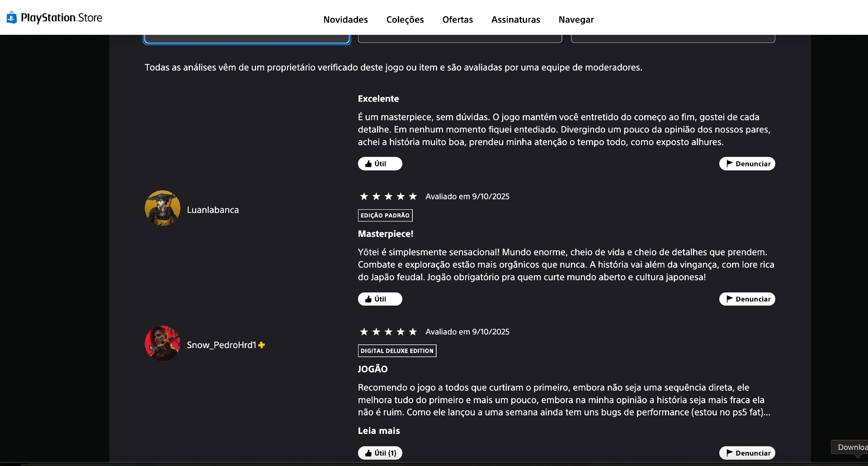The width and height of the screenshot is (868, 466).
Task: Mark the Masterpiece! review as Útil
Action: pos(380,299)
